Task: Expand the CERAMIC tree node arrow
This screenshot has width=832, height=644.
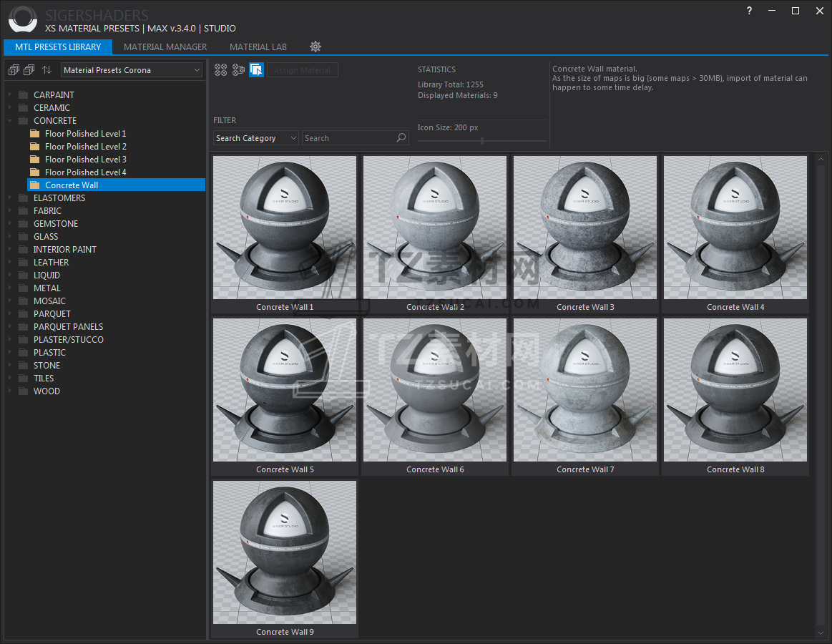Action: (10, 108)
